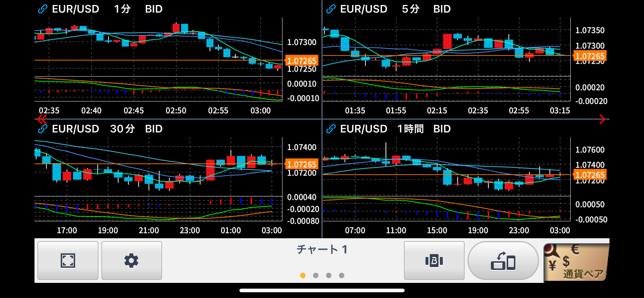Viewport: 644px width, 298px height.
Task: Tap link icon on the 1分 chart
Action: click(43, 9)
